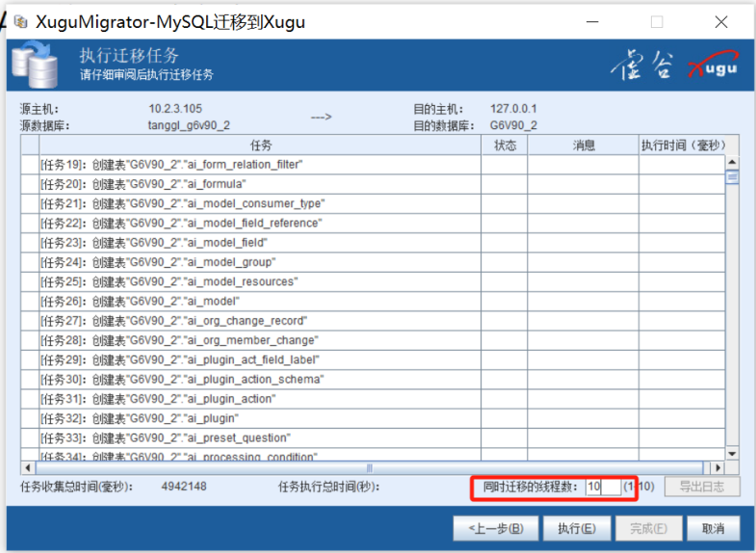
Task: Select task 27 row ai_org_change_record
Action: [x=373, y=321]
